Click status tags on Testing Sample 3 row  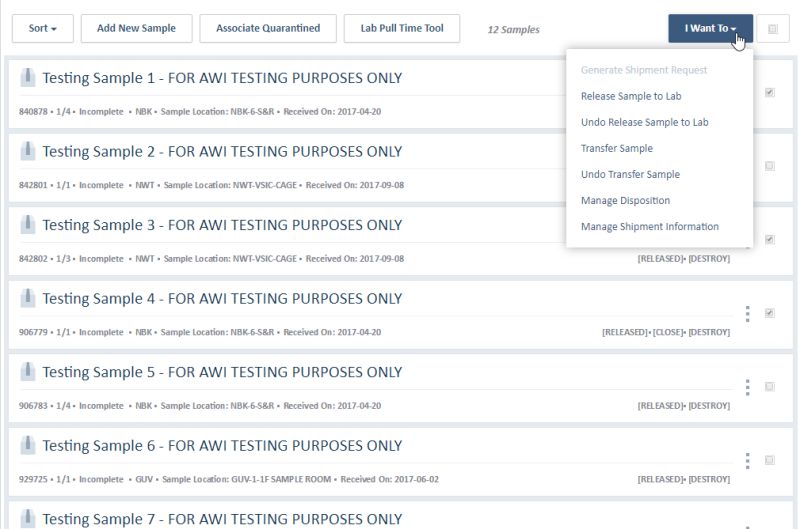(x=684, y=259)
